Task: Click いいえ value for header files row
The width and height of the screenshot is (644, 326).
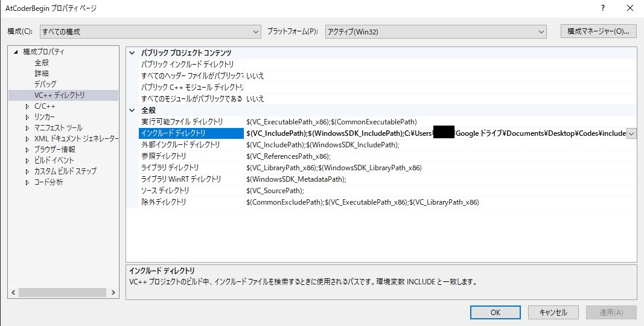Action: coord(255,76)
